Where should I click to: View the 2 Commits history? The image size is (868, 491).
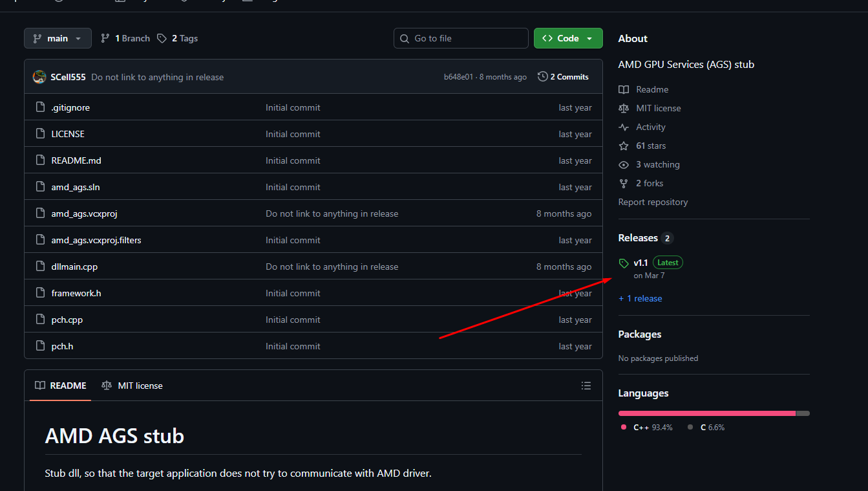[x=563, y=77]
